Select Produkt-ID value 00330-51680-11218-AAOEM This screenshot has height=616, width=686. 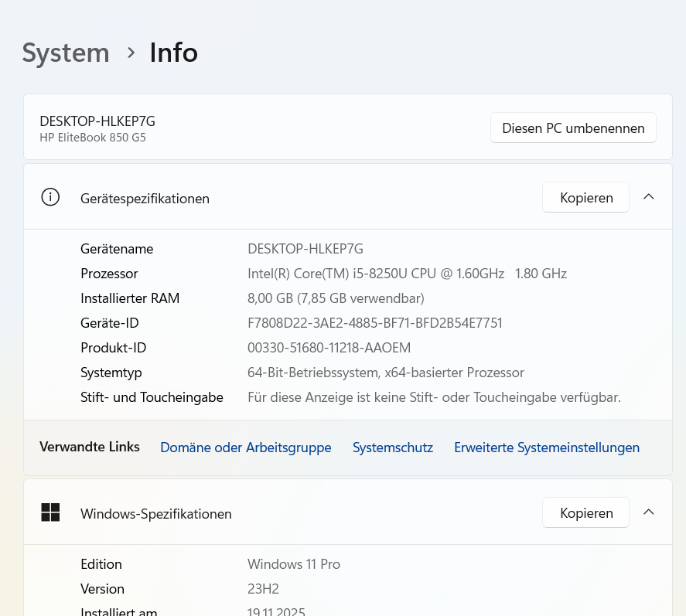(329, 348)
